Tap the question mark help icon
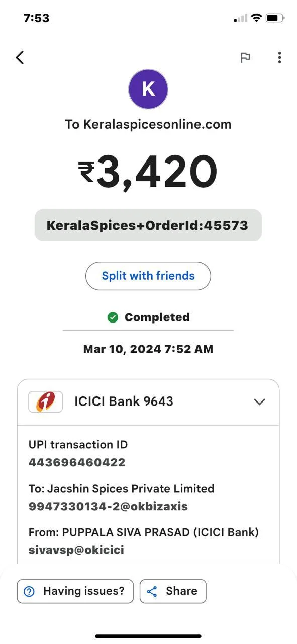The width and height of the screenshot is (297, 644). pos(30,591)
